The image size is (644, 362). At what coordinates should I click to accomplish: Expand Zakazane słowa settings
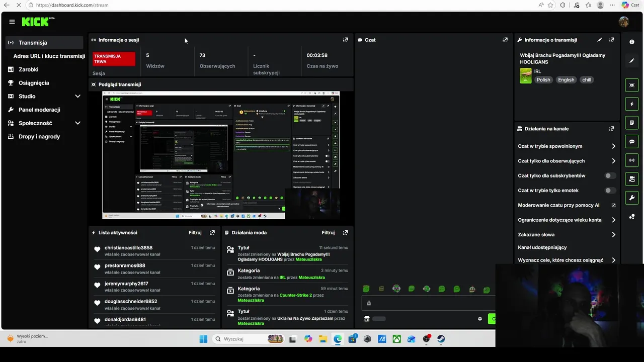click(613, 235)
